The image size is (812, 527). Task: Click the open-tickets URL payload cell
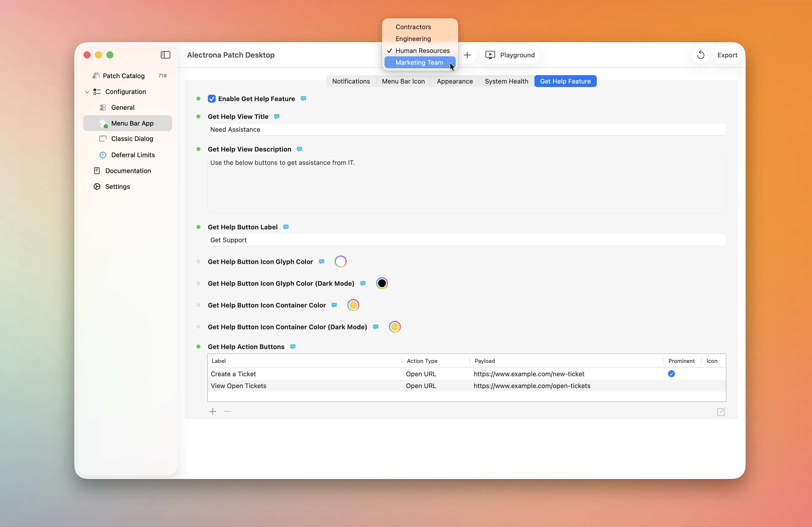(x=532, y=386)
